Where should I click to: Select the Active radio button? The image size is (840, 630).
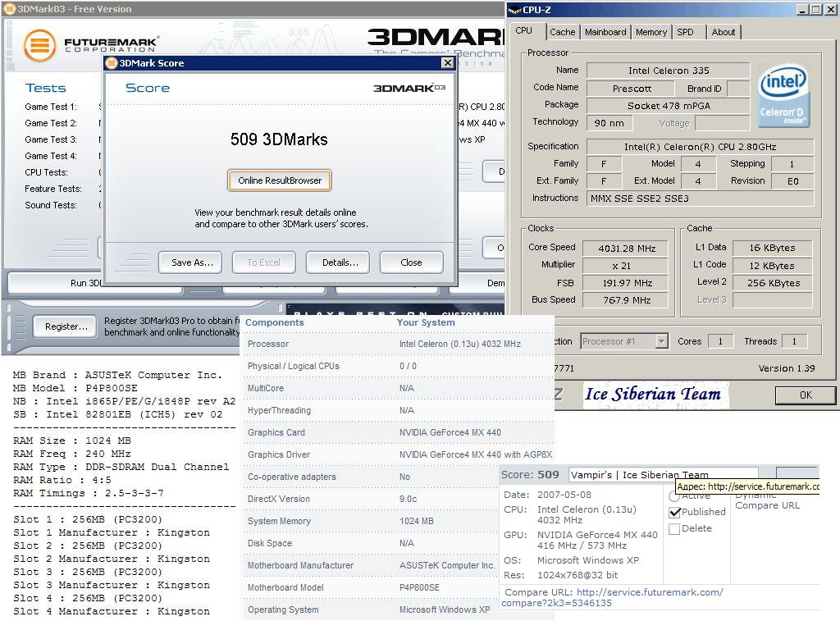pyautogui.click(x=674, y=496)
